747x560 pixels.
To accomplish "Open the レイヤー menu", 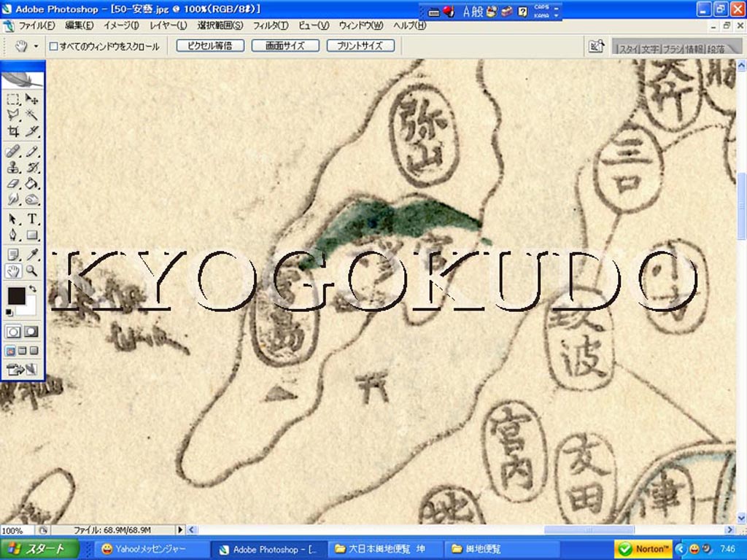I will 169,26.
